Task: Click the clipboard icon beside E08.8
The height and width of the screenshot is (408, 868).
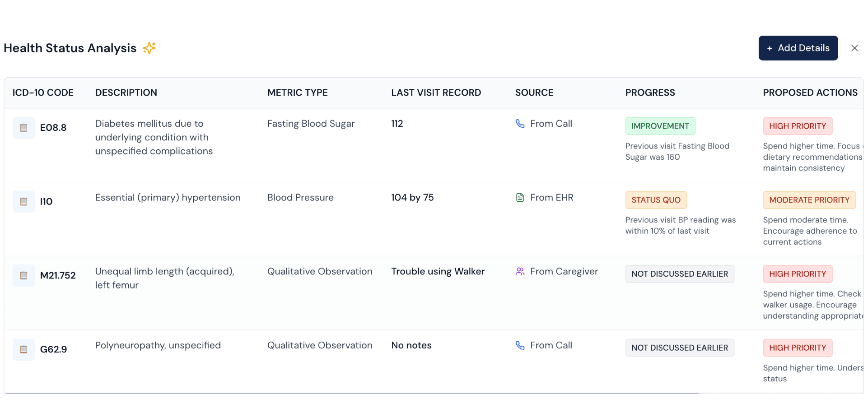Action: pos(23,128)
